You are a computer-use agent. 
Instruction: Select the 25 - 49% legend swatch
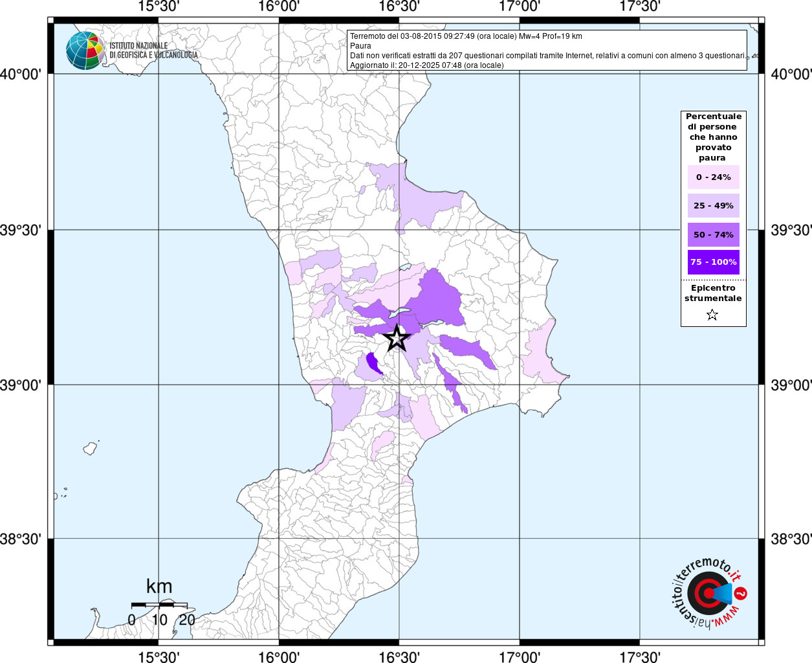click(713, 205)
